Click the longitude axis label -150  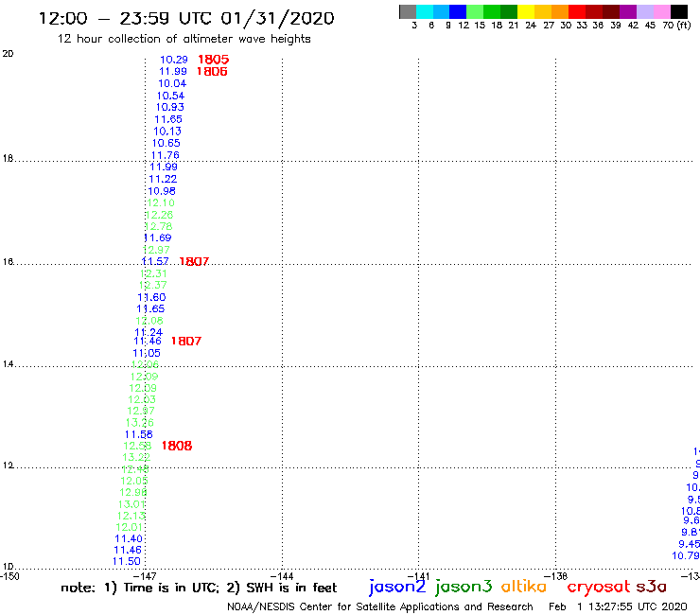tap(9, 576)
